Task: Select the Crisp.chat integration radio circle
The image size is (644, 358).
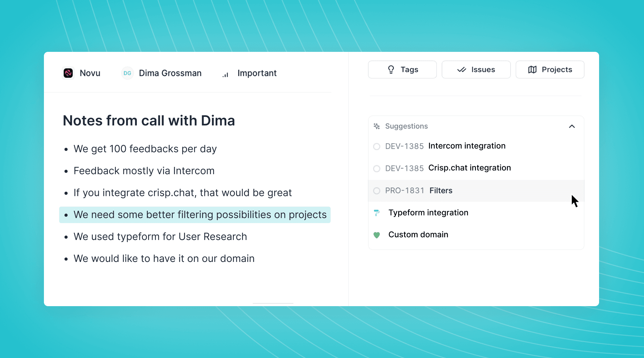Action: pyautogui.click(x=377, y=169)
